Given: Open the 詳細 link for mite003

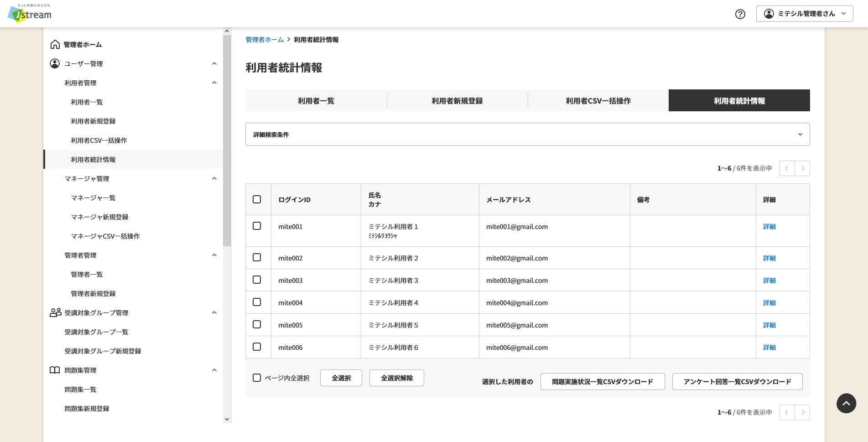Looking at the screenshot, I should pos(769,280).
